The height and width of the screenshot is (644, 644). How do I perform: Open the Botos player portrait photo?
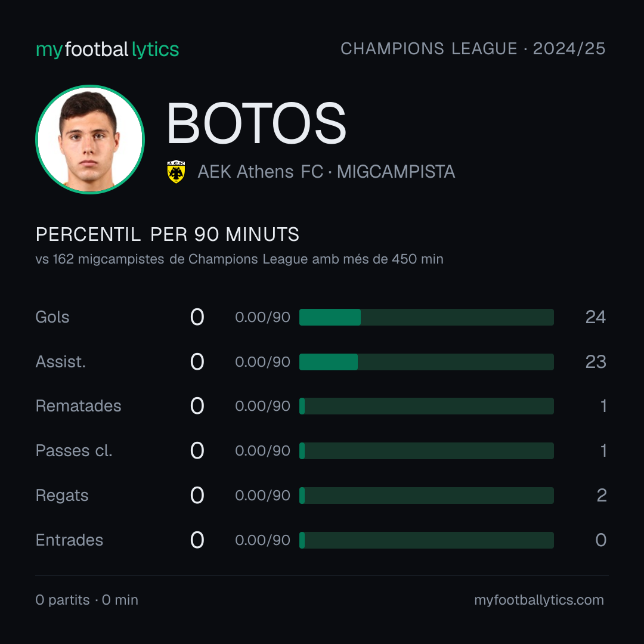(x=90, y=139)
